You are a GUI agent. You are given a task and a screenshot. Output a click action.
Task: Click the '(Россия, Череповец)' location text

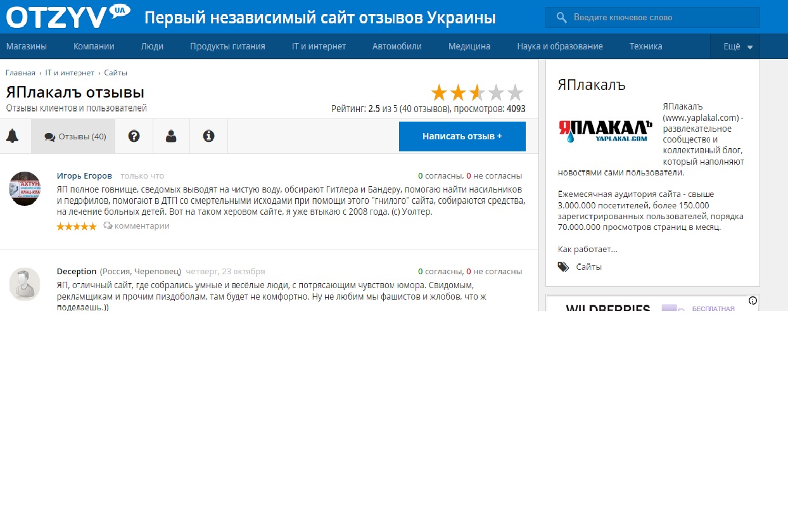[141, 271]
